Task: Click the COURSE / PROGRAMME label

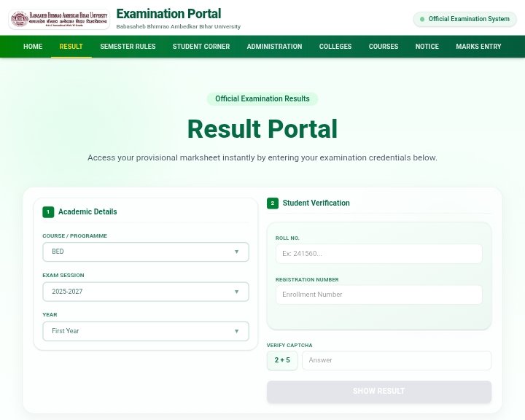Action: [74, 236]
